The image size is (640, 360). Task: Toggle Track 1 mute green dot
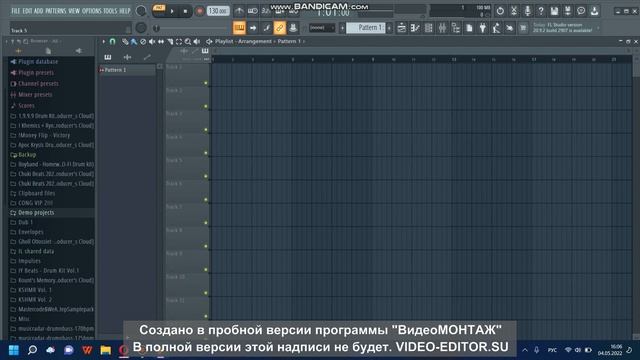coord(206,83)
